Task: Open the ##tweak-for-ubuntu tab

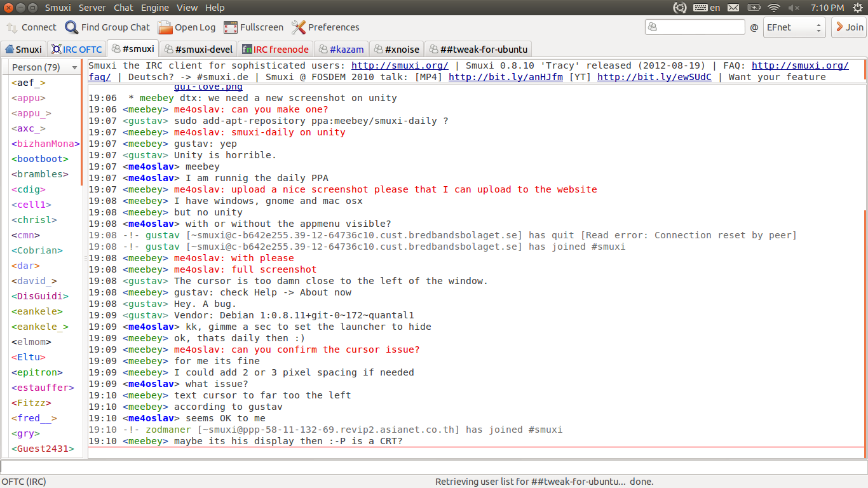Action: (478, 49)
